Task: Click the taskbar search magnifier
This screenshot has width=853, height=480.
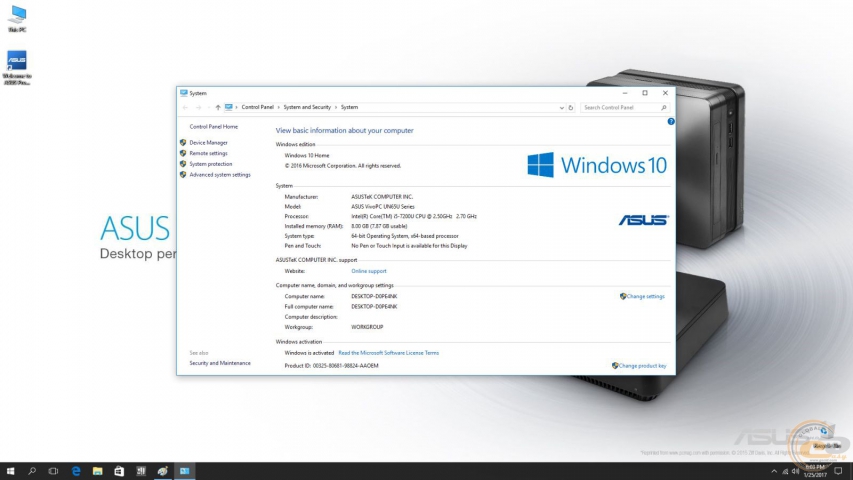Action: click(x=32, y=471)
